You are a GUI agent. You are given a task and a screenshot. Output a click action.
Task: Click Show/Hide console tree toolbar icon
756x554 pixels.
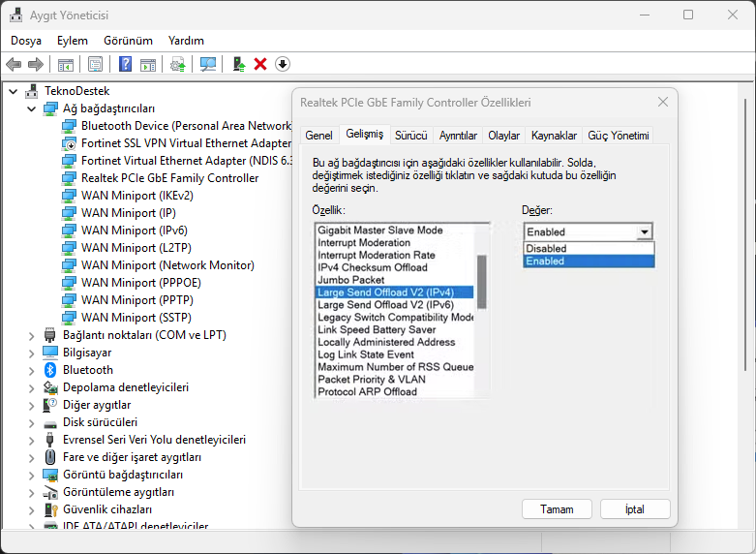(66, 64)
